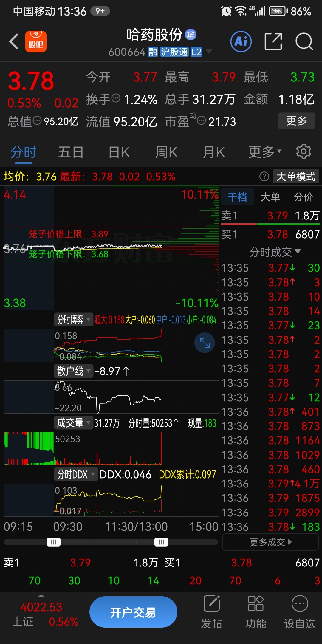Screen dimensions: 322x644
Task: Tap the 13:36 3.78 1164 trade row
Action: [270, 440]
